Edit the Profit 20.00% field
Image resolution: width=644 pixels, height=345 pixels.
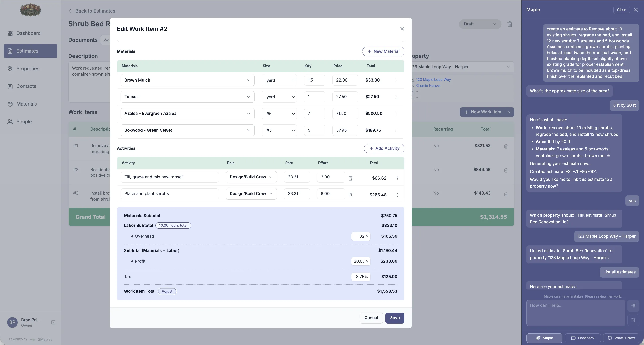pos(361,261)
